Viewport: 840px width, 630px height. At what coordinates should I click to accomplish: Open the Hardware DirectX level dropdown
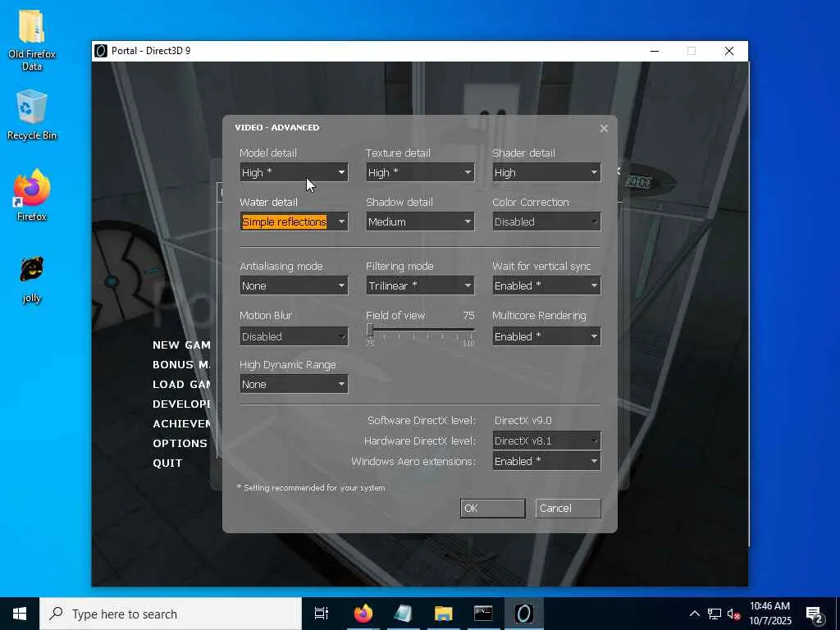[x=546, y=441]
